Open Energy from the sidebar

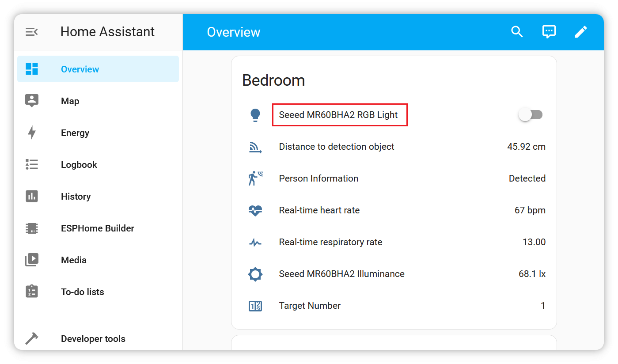click(98, 133)
